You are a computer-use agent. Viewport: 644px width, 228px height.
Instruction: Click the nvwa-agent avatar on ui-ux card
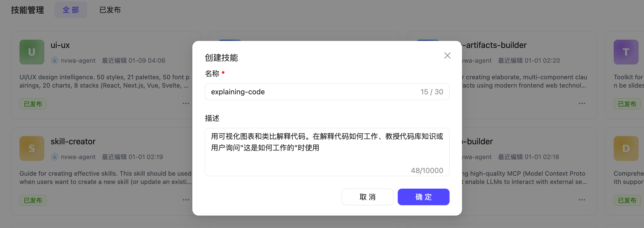pyautogui.click(x=54, y=60)
